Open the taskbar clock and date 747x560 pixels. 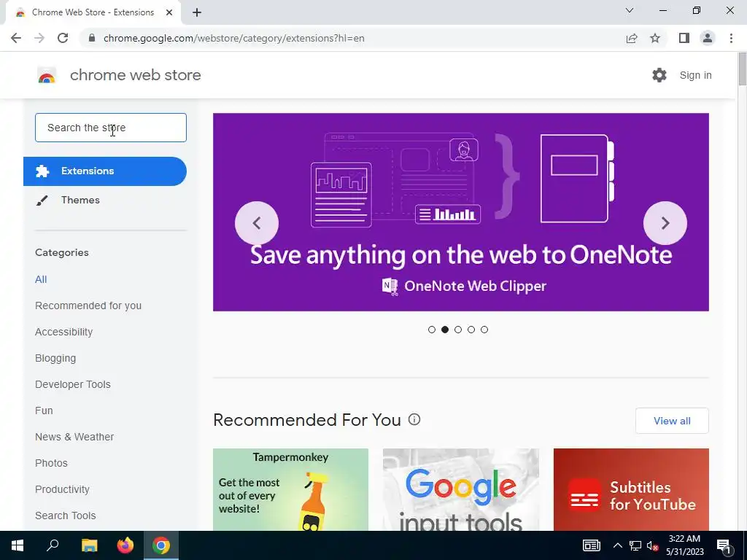684,545
